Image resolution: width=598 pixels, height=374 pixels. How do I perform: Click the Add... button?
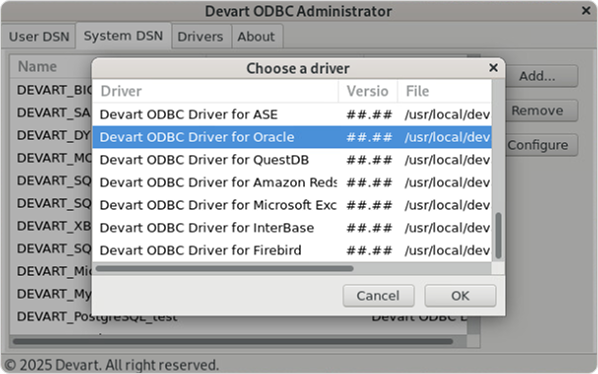(537, 76)
